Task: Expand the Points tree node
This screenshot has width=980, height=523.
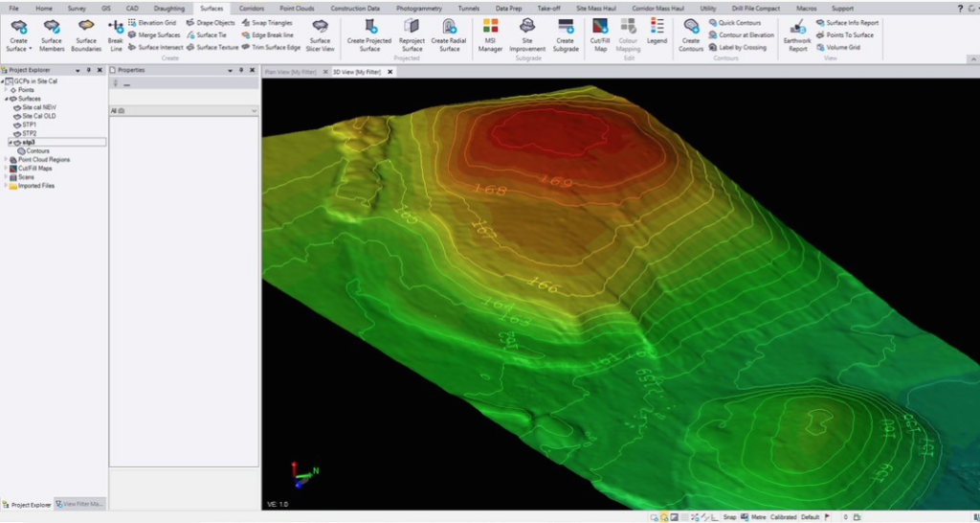Action: click(7, 89)
